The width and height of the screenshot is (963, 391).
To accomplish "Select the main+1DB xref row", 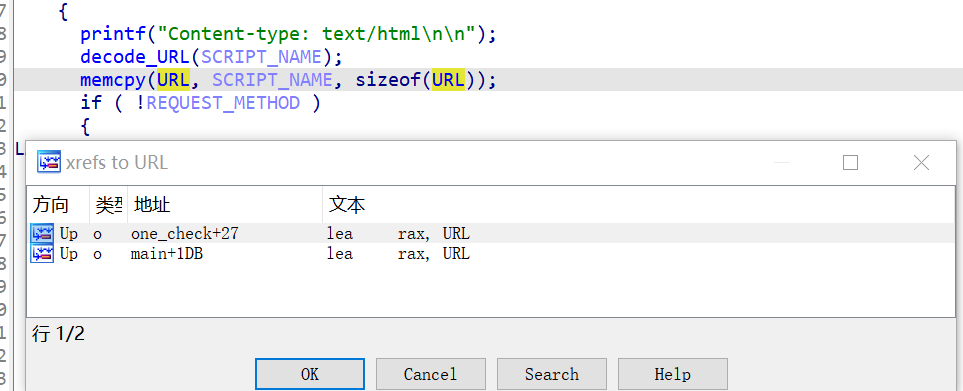I will (x=491, y=253).
